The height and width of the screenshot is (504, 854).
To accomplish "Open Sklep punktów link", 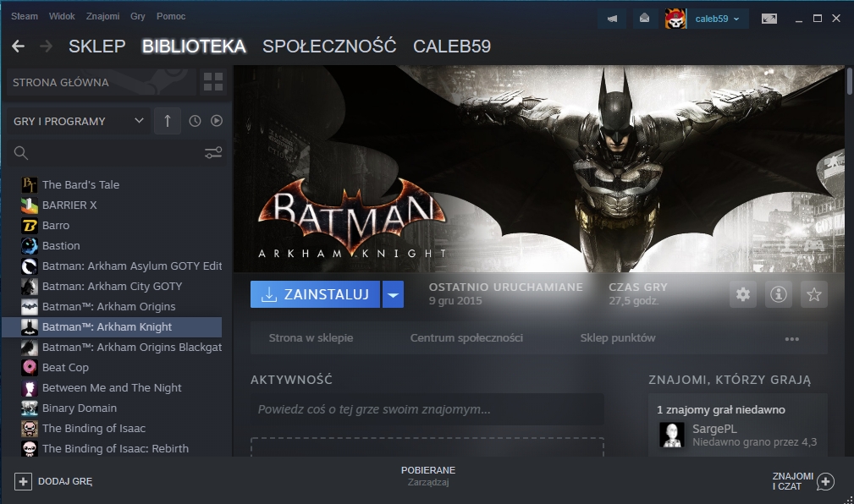I will click(618, 338).
